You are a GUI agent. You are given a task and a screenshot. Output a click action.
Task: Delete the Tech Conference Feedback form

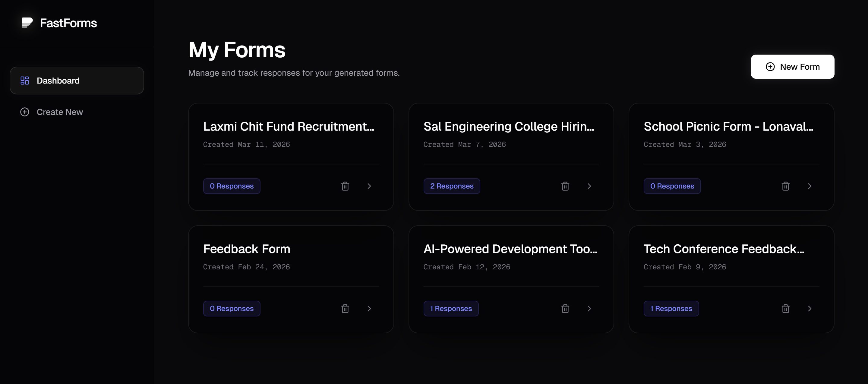(785, 308)
